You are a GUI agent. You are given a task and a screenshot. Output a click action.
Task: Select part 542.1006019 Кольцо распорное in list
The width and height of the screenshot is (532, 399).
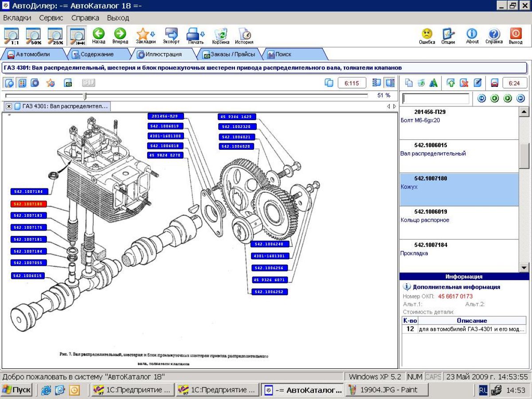click(x=459, y=223)
